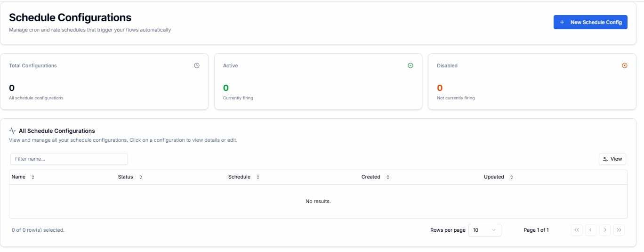Click the Disabled card title
The height and width of the screenshot is (252, 644).
447,65
